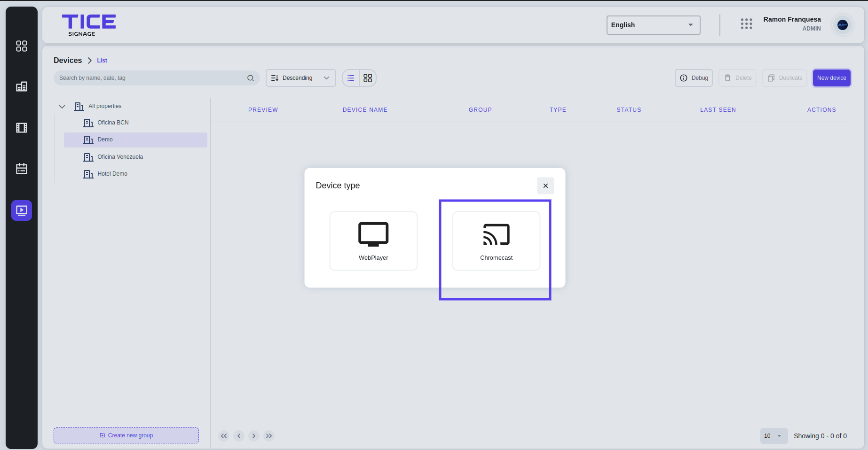Collapse the All properties tree

tap(62, 107)
